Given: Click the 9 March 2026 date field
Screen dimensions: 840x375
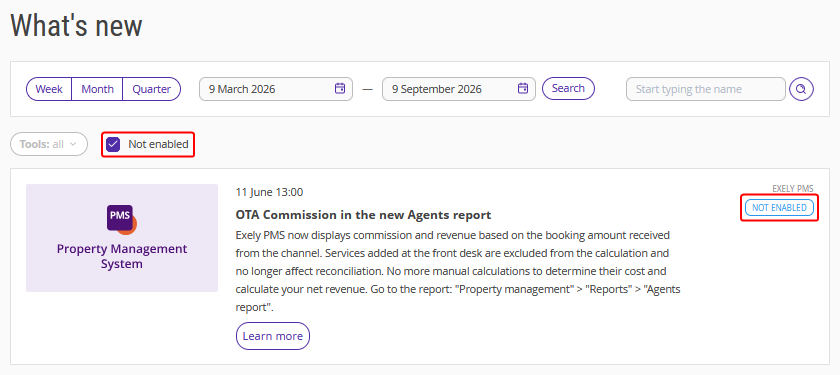Looking at the screenshot, I should click(x=276, y=89).
